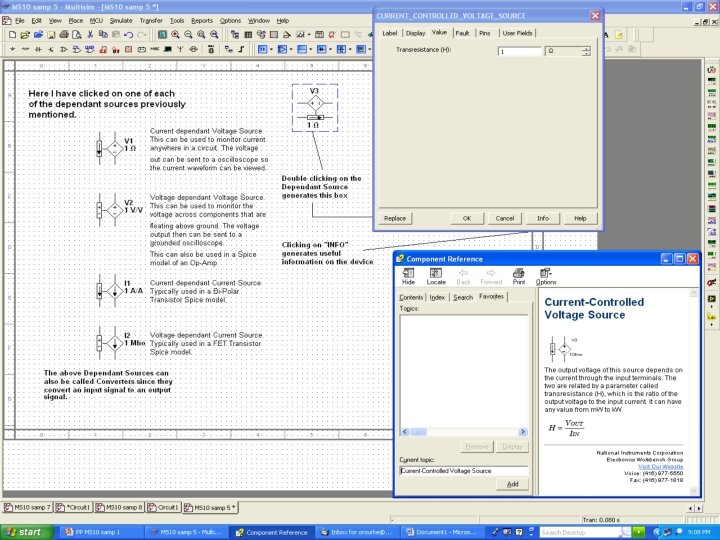Switch to the Display tab in dialog

pos(416,33)
